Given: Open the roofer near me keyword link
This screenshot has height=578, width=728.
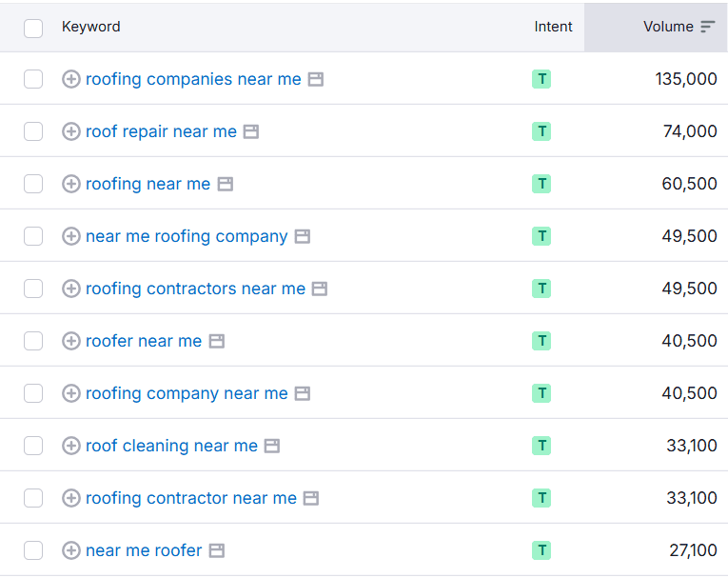Looking at the screenshot, I should [144, 342].
